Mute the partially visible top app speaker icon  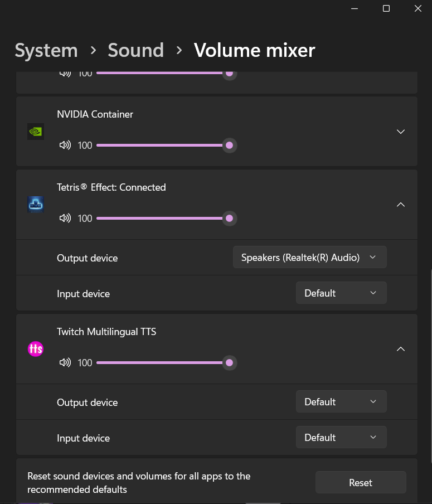click(x=65, y=74)
